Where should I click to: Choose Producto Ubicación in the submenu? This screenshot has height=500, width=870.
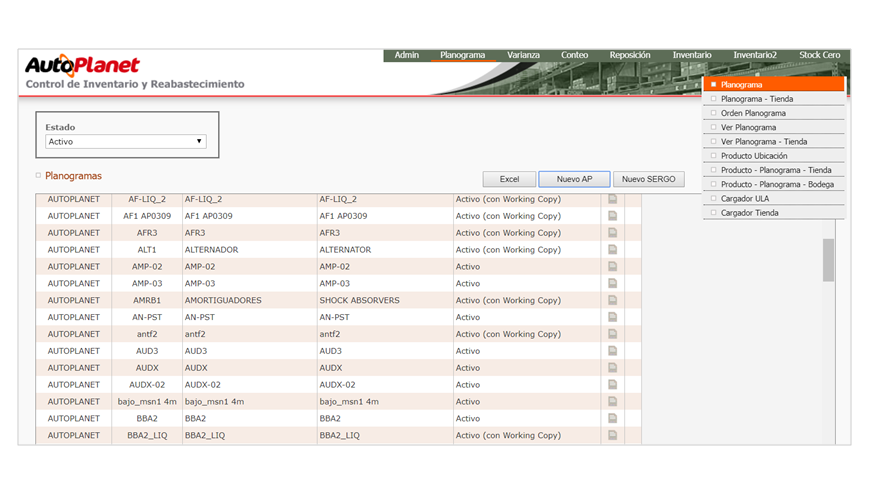(753, 156)
